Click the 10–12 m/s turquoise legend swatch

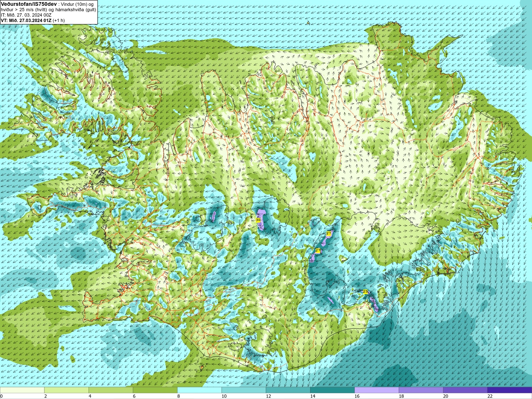pos(244,390)
